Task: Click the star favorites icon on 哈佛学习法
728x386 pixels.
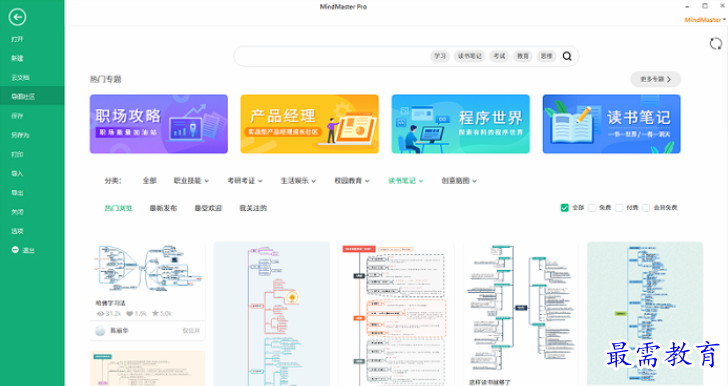Action: (155, 314)
